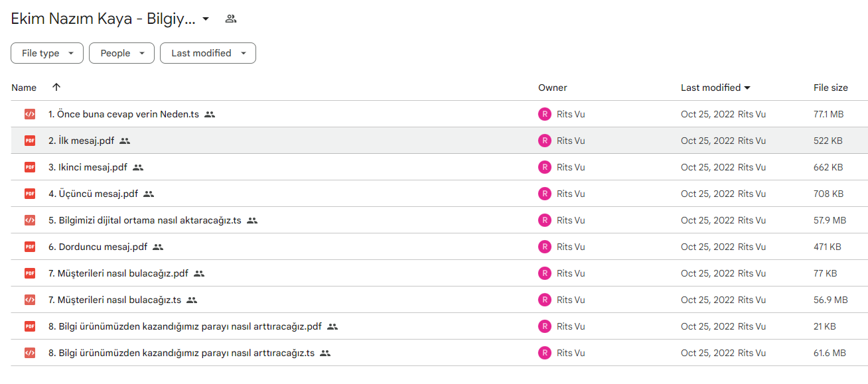Click the PDF icon of Dorduncu mesaj.pdf
Screen dimensions: 868x384
[x=30, y=247]
